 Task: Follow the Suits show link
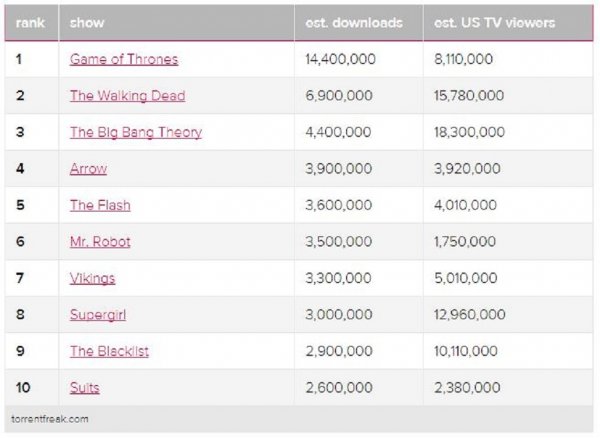point(84,388)
